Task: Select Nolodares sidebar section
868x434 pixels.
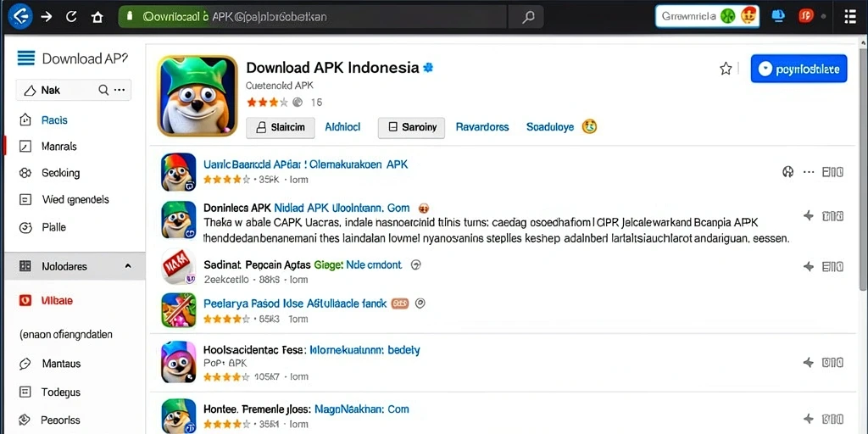Action: pos(75,266)
